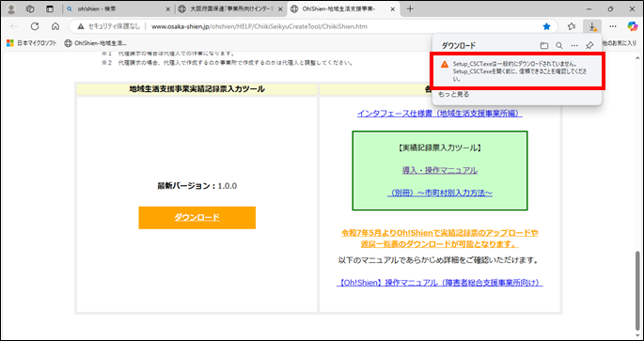Open インタフェース仕様書 link
The width and height of the screenshot is (644, 341).
[439, 114]
